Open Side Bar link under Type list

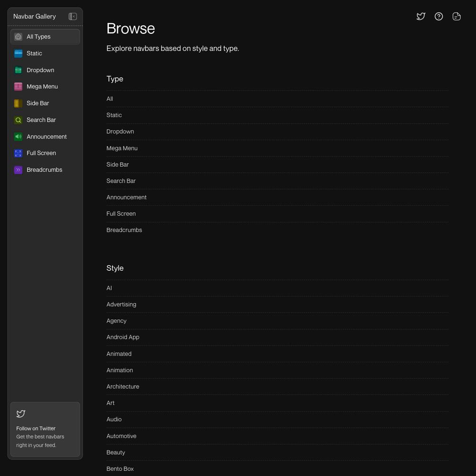pos(118,165)
